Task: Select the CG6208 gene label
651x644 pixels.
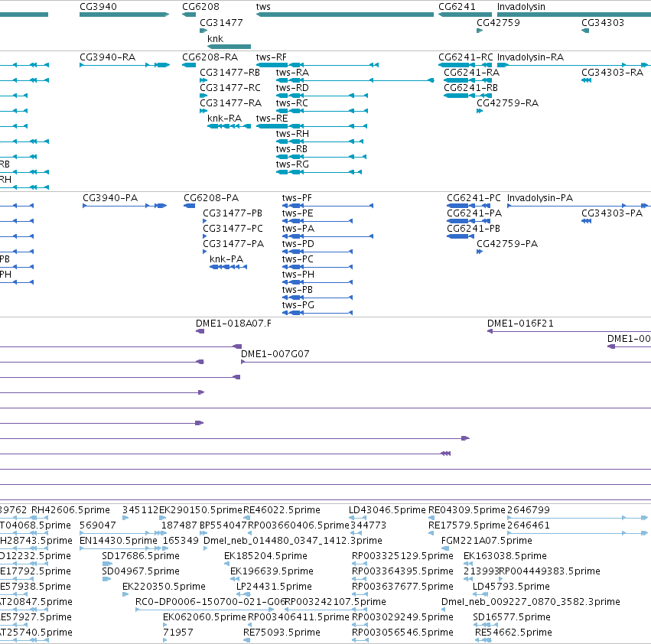Action: (x=200, y=7)
